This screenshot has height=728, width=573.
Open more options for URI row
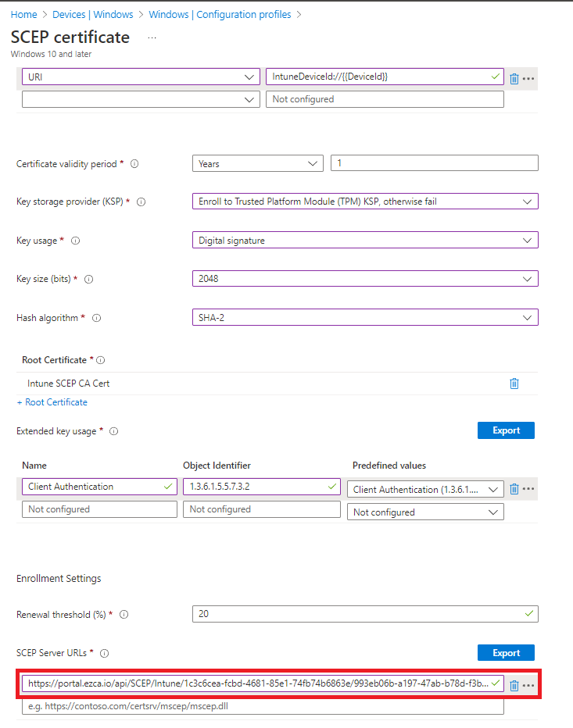tap(529, 78)
